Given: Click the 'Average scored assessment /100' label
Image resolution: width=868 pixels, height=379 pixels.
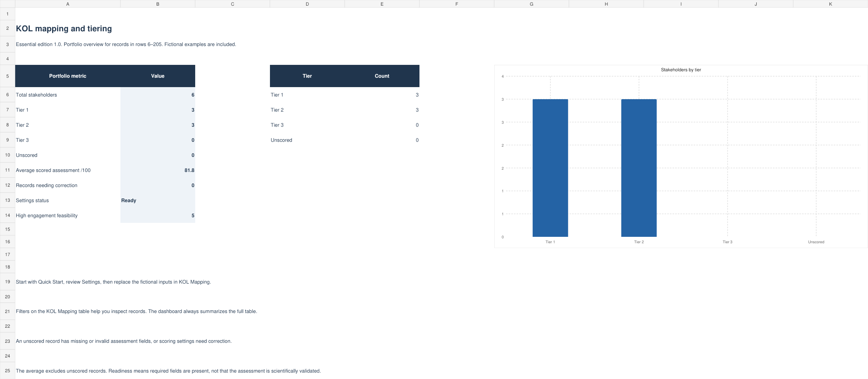Looking at the screenshot, I should 68,170.
